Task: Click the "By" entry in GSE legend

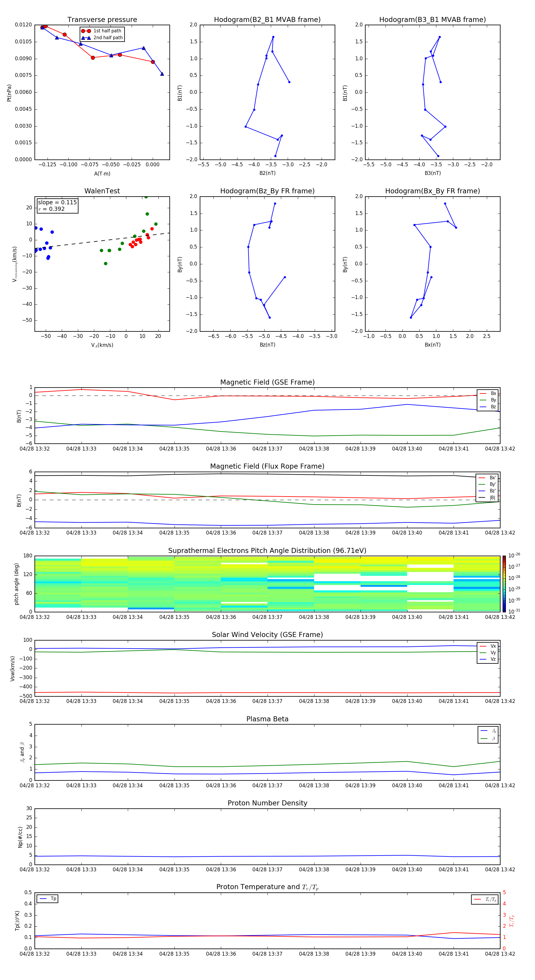Action: point(488,400)
